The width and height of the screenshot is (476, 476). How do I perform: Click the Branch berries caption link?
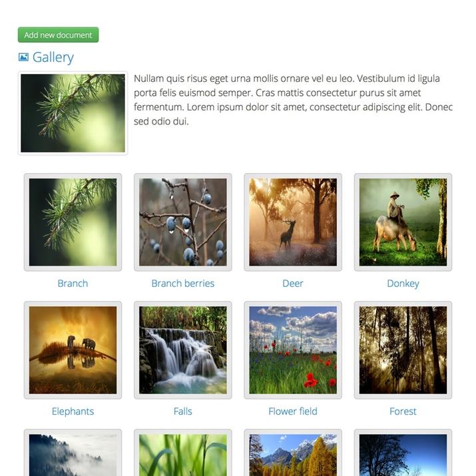point(183,284)
